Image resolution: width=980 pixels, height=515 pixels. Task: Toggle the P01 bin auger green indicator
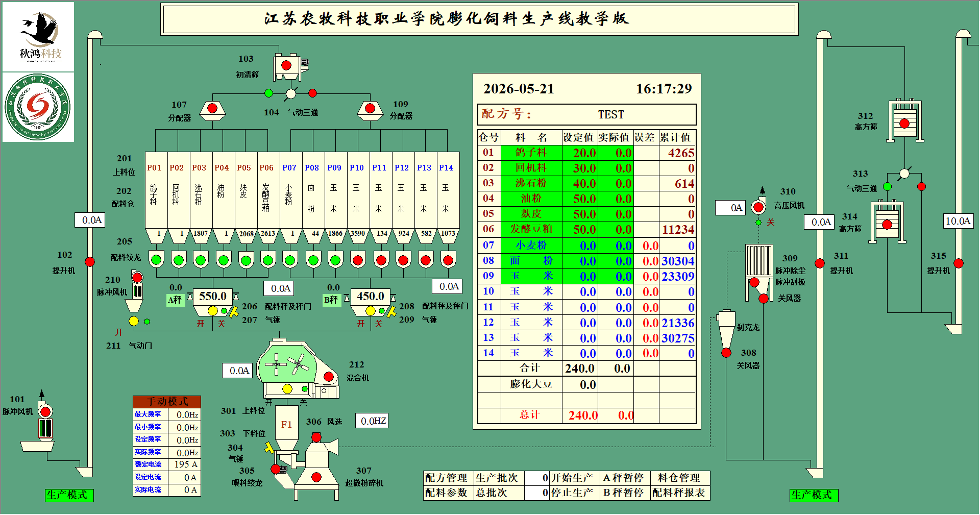click(156, 260)
